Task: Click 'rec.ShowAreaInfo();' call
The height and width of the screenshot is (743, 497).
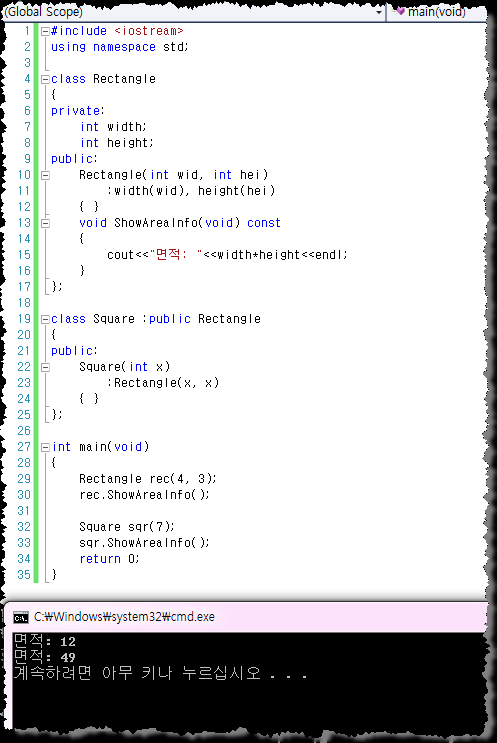Action: tap(145, 495)
